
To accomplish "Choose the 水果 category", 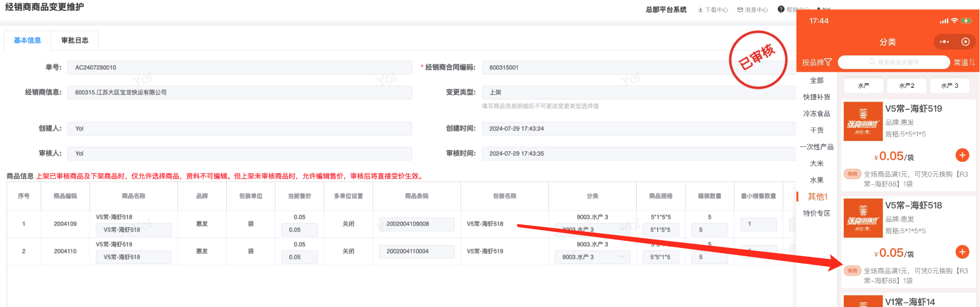I will pos(817,180).
